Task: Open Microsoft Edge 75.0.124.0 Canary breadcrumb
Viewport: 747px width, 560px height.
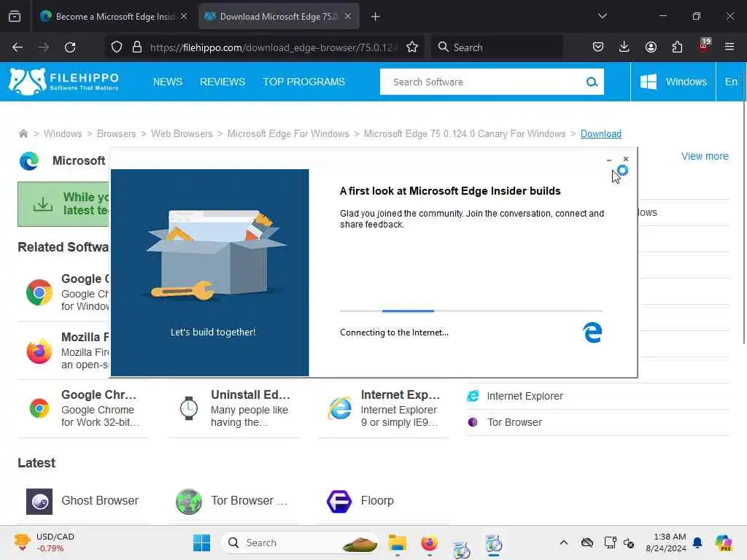Action: click(465, 134)
